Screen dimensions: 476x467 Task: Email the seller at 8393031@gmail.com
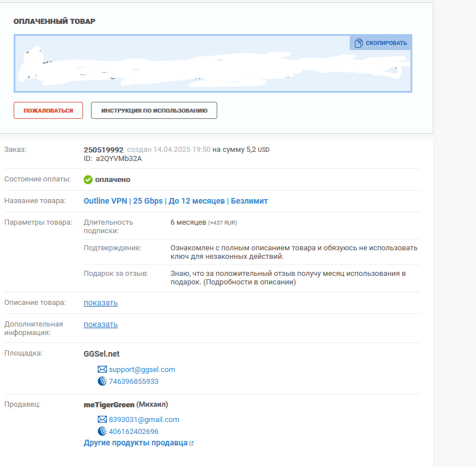(x=144, y=420)
